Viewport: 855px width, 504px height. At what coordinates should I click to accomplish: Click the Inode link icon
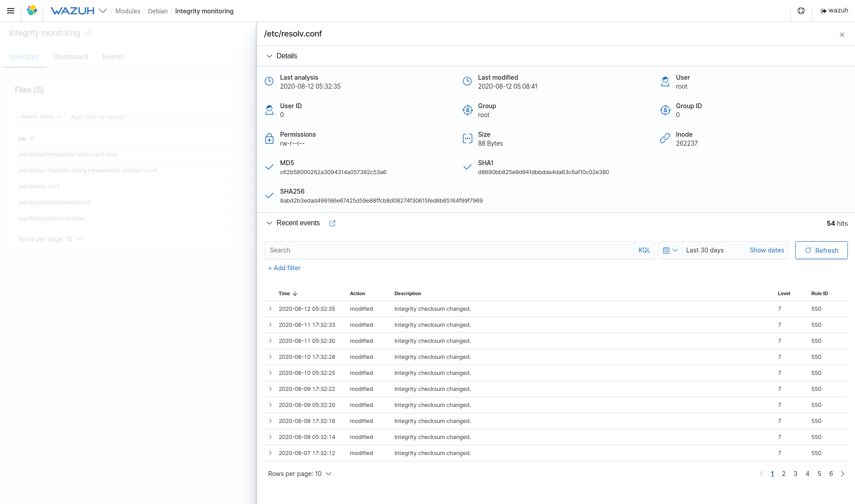(665, 138)
